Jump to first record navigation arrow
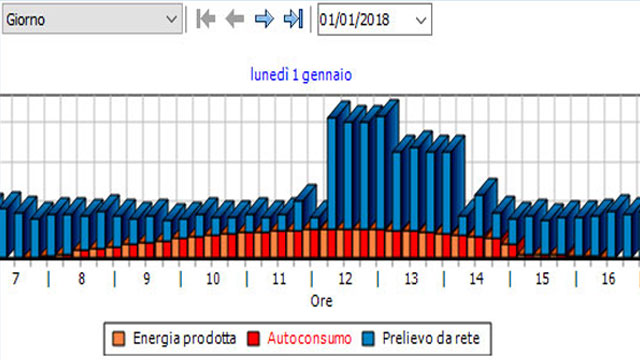 [206, 19]
